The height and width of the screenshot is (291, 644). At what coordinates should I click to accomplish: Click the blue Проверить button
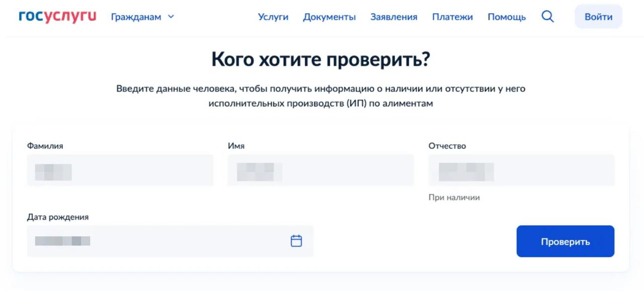(x=565, y=242)
